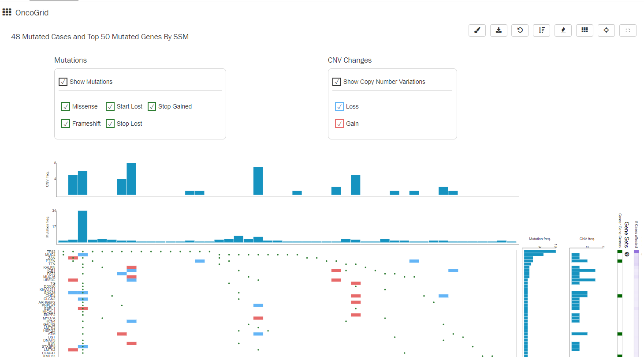Screen dimensions: 644x357
Task: Disable the Frameshift mutation checkbox
Action: click(x=66, y=124)
